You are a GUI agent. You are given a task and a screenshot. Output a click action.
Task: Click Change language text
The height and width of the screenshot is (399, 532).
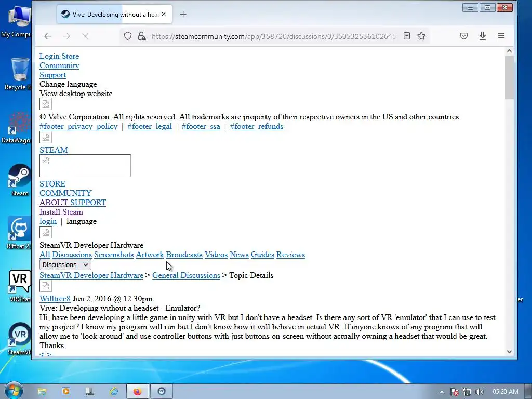68,84
